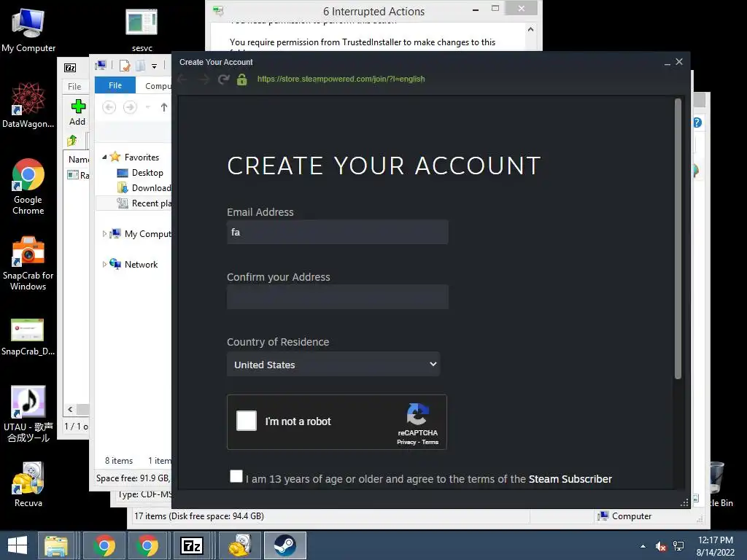The width and height of the screenshot is (747, 560).
Task: Go forward in the Steam account window
Action: click(204, 79)
